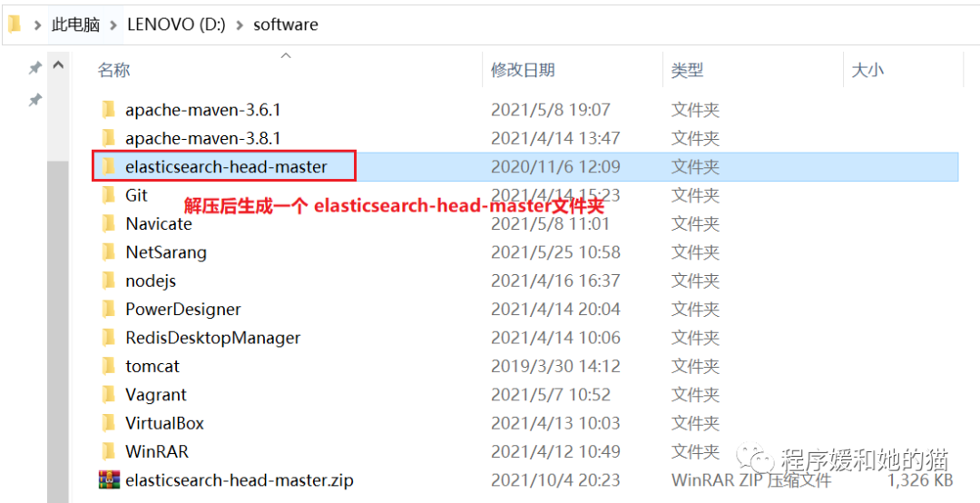Image resolution: width=980 pixels, height=503 pixels.
Task: Click the Git folder icon
Action: click(x=109, y=195)
